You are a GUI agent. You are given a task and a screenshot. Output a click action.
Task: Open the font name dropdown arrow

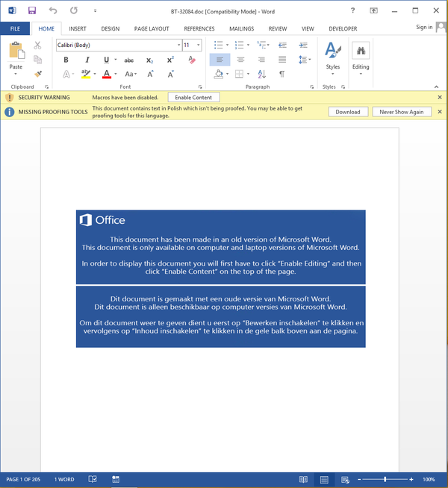(x=178, y=45)
